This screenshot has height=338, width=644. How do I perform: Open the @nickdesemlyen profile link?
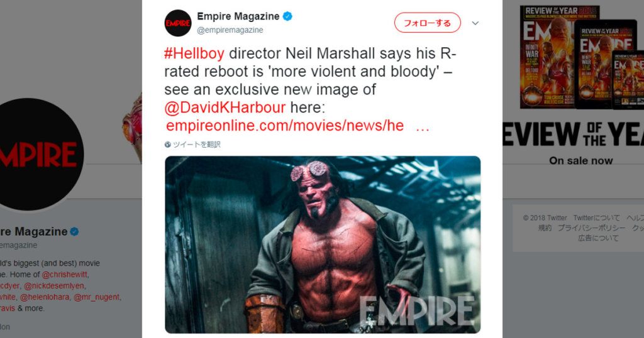[x=54, y=285]
